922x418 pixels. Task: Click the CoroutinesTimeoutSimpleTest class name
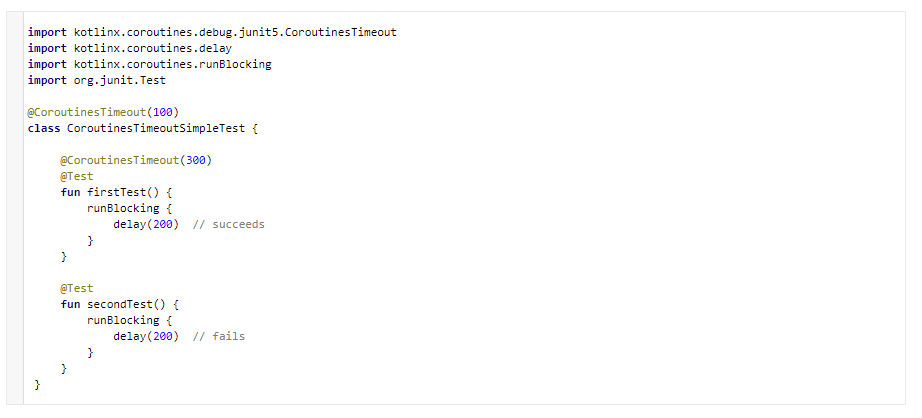[156, 128]
